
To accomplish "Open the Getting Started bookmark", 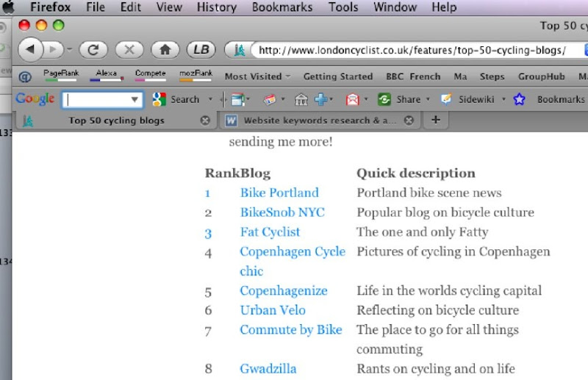I will pos(338,76).
